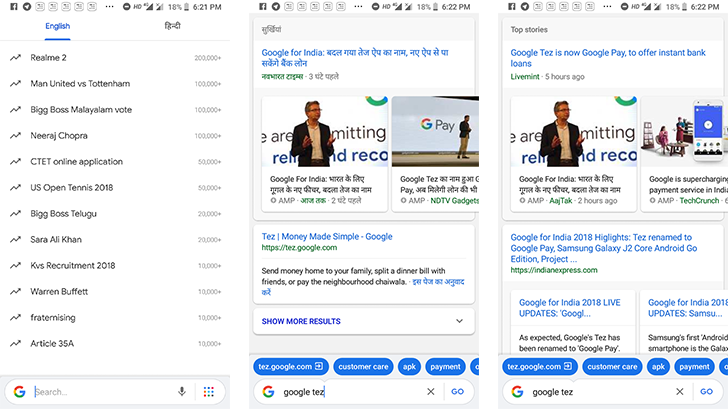The image size is (728, 409).
Task: Select trending search fraternising
Action: tap(115, 318)
